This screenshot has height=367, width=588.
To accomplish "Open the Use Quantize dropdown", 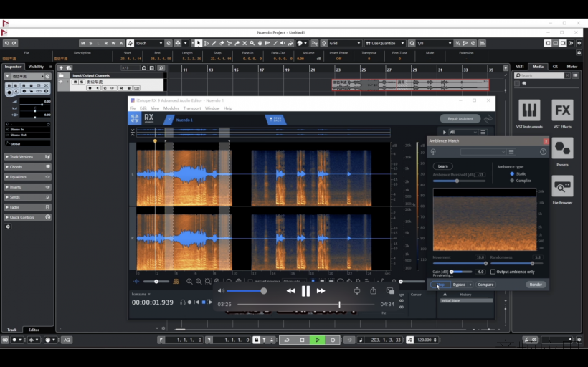I will [385, 43].
